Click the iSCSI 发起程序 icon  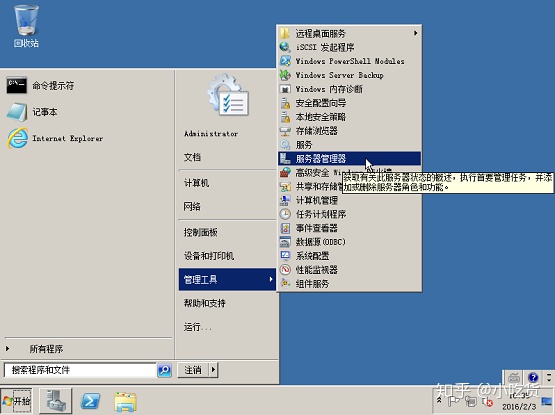(285, 47)
